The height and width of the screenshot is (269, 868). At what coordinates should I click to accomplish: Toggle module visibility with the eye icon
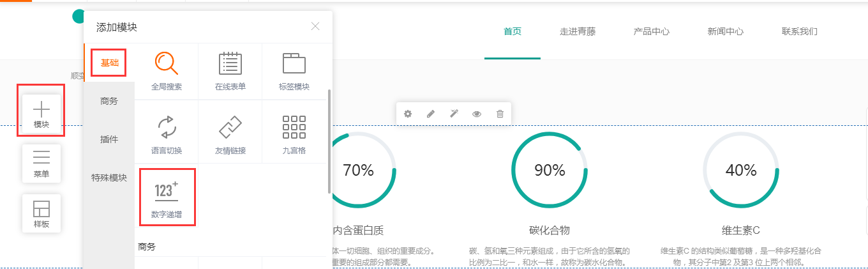477,114
